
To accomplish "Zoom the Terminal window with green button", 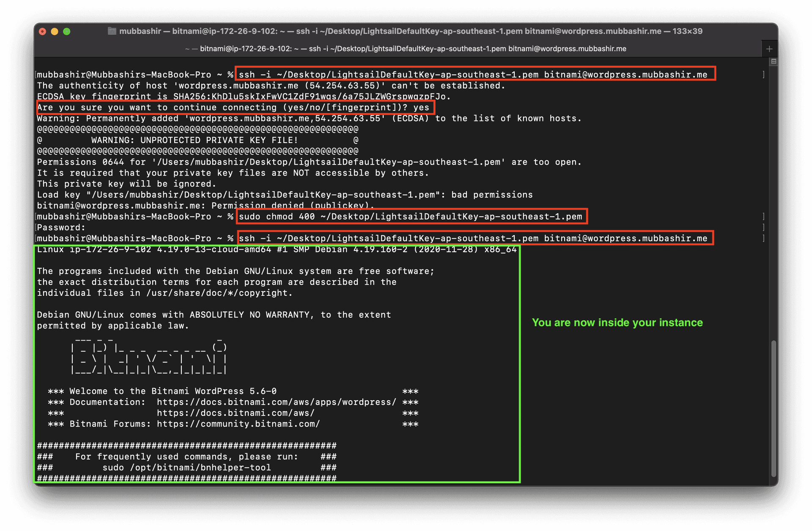I will tap(67, 31).
